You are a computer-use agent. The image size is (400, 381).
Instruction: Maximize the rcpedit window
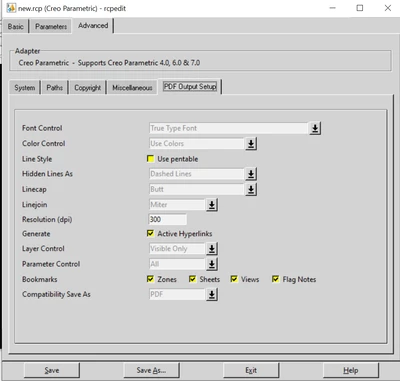tap(360, 8)
